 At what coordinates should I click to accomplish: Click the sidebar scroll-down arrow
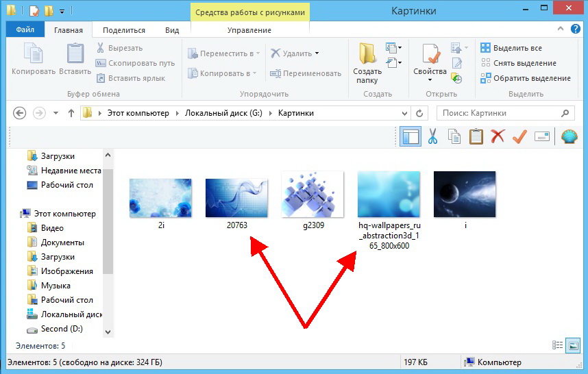click(x=108, y=332)
